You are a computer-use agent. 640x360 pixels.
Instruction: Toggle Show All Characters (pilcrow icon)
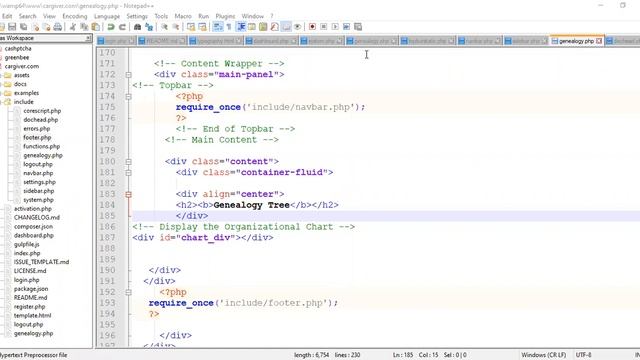[229, 27]
